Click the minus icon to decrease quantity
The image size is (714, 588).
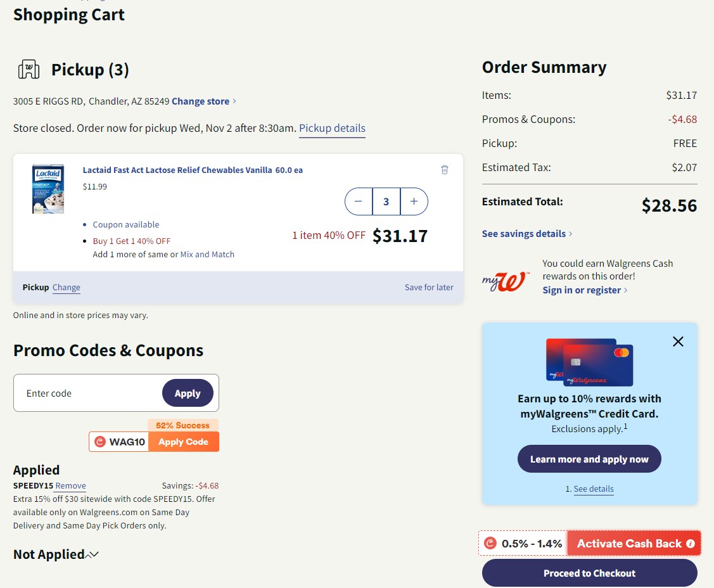(x=359, y=201)
